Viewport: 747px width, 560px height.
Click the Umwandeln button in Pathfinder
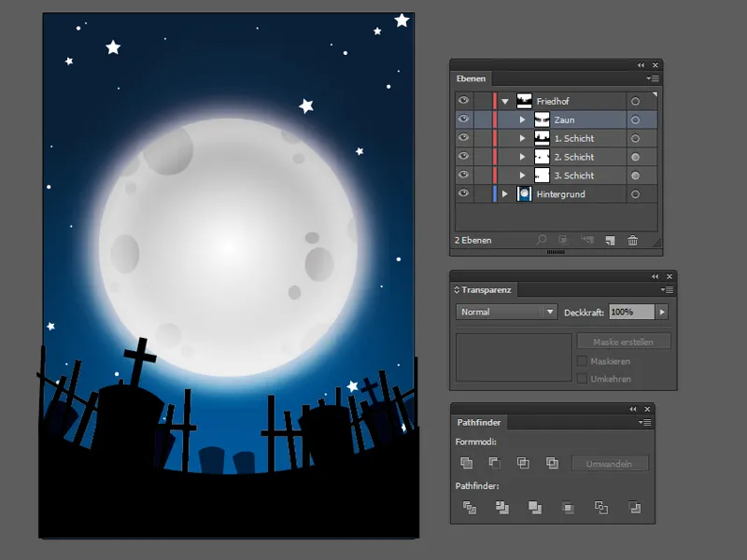(610, 464)
